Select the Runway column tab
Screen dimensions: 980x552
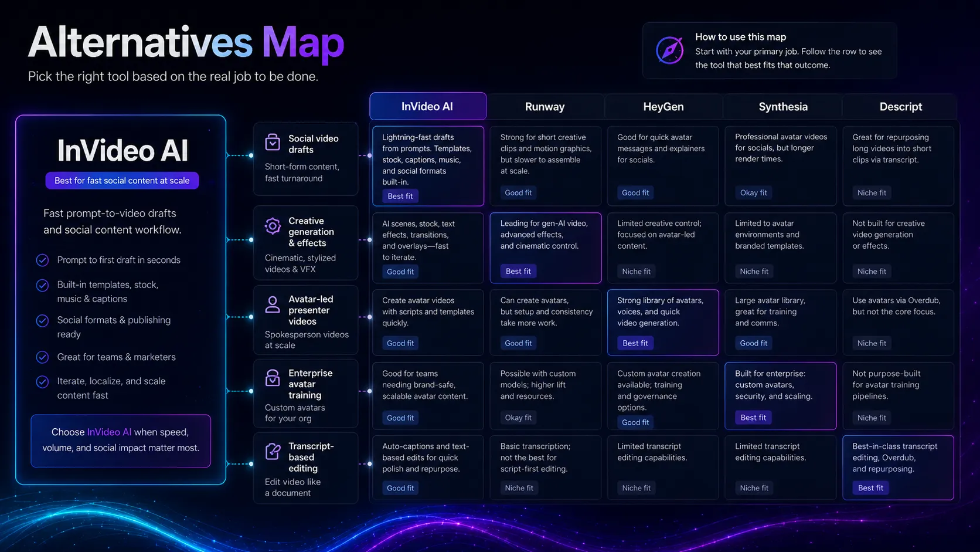[x=545, y=107]
